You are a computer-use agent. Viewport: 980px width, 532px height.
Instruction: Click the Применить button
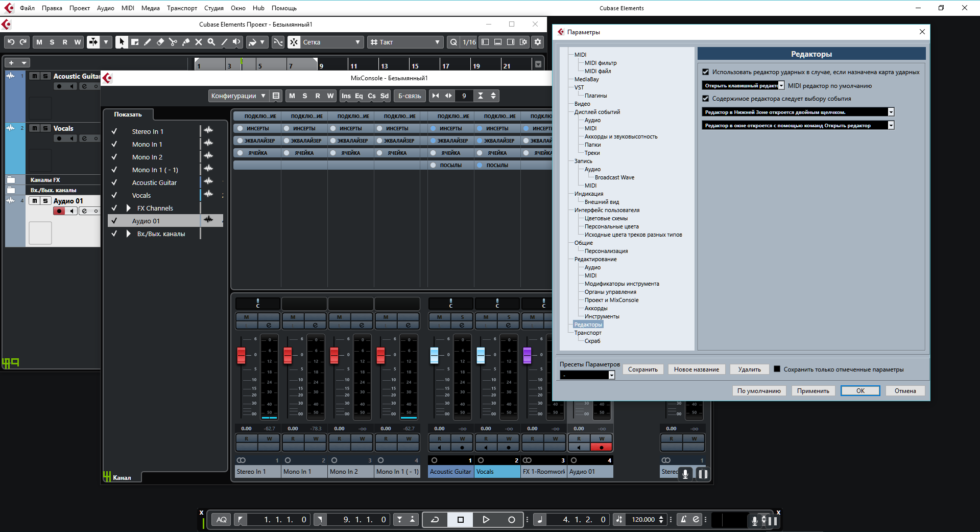point(813,391)
